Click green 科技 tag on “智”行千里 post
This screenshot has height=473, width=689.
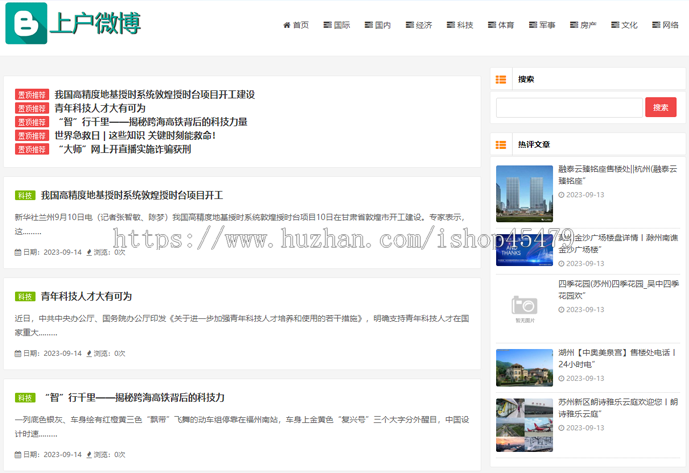pos(25,397)
